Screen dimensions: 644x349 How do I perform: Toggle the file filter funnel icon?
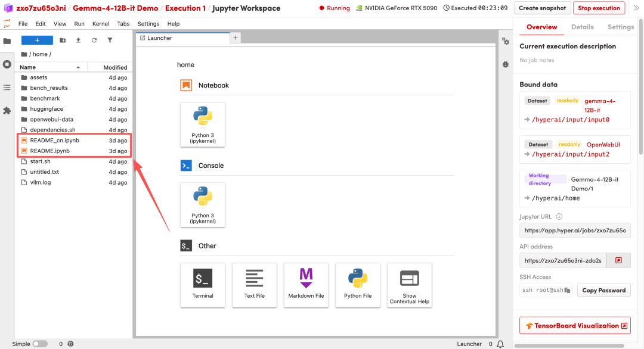[110, 40]
